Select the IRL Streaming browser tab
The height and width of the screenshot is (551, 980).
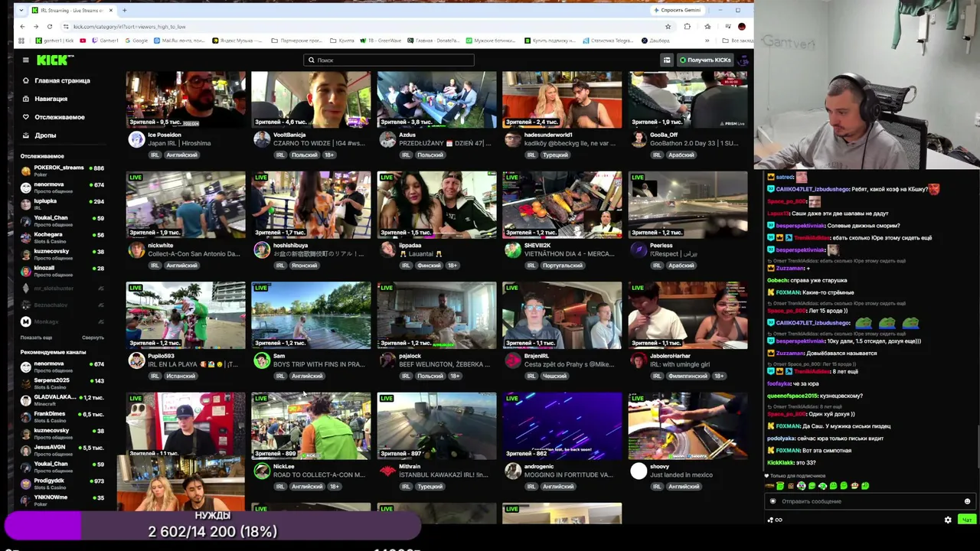(x=73, y=10)
